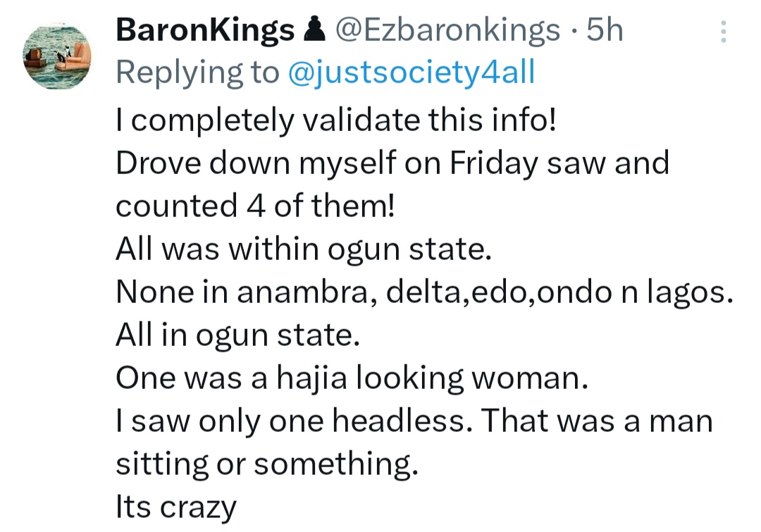Click the 'Replying to' label
Viewport: 761px width, 532px height.
197,73
